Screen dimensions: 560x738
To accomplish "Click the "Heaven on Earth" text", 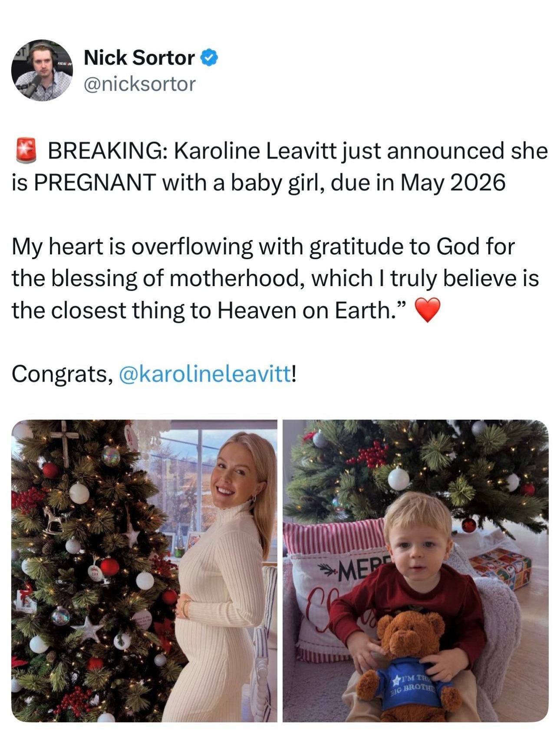I will (x=304, y=310).
